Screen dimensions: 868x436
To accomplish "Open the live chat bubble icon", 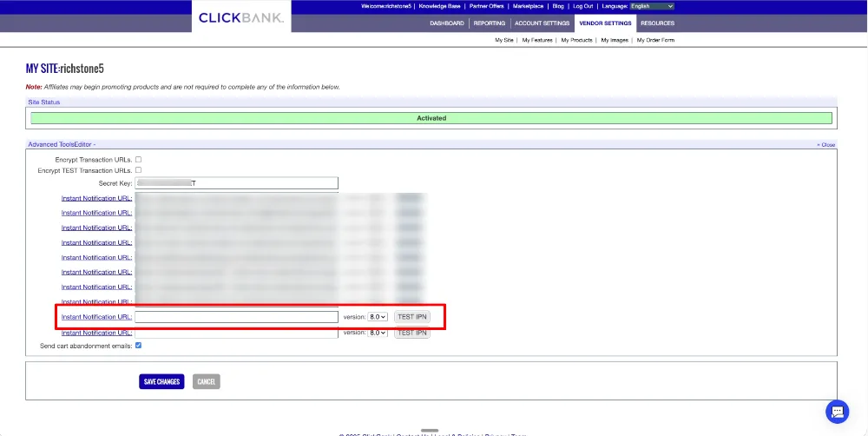I will pos(837,412).
